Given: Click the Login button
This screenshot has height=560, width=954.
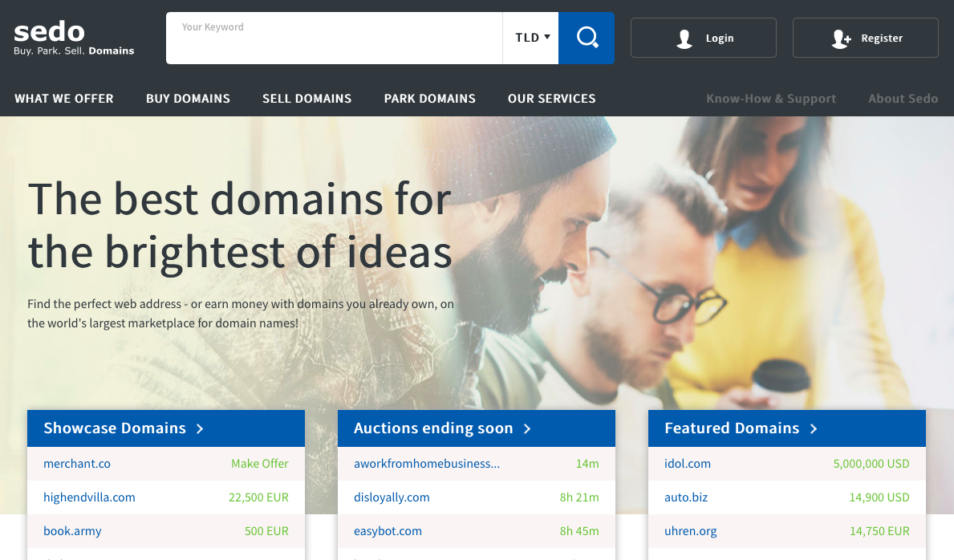Looking at the screenshot, I should [704, 38].
